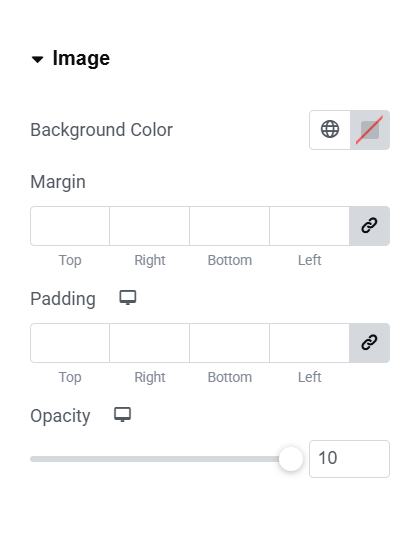Focus the Margin Left input field

(x=310, y=226)
